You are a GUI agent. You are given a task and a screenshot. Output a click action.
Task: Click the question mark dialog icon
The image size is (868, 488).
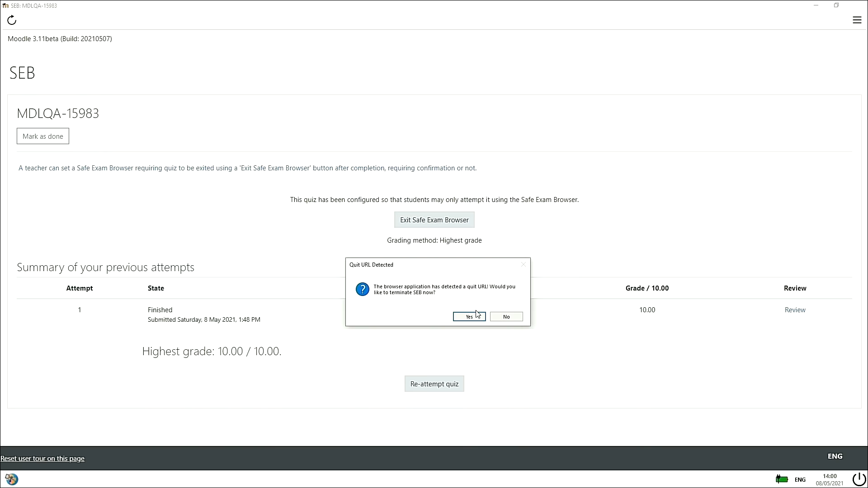pos(363,289)
